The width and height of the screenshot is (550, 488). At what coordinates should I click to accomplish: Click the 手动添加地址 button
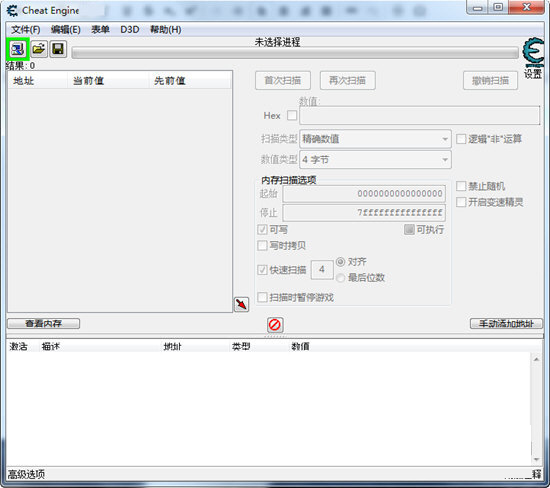click(x=506, y=323)
